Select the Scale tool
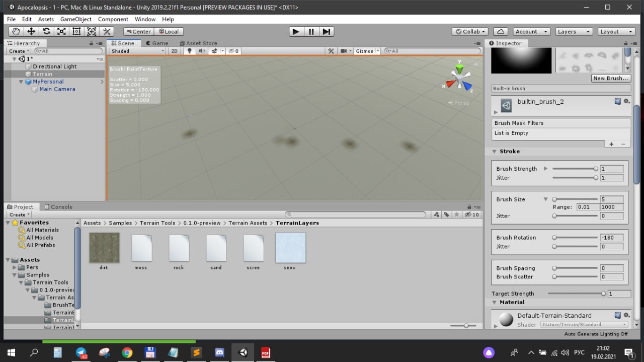The width and height of the screenshot is (644, 362). pos(61,31)
